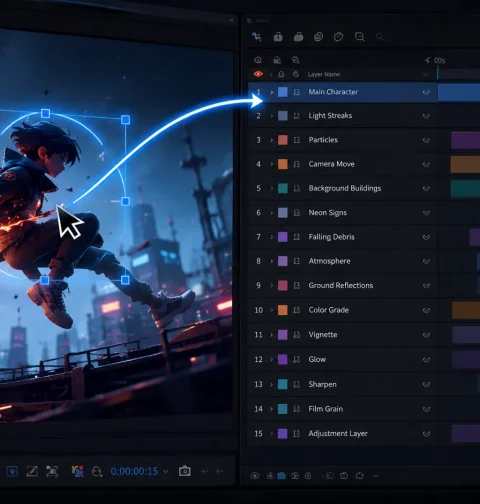Click the region-of-interest frame icon in the viewer toolbar
Viewport: 480px width, 504px height.
point(52,471)
